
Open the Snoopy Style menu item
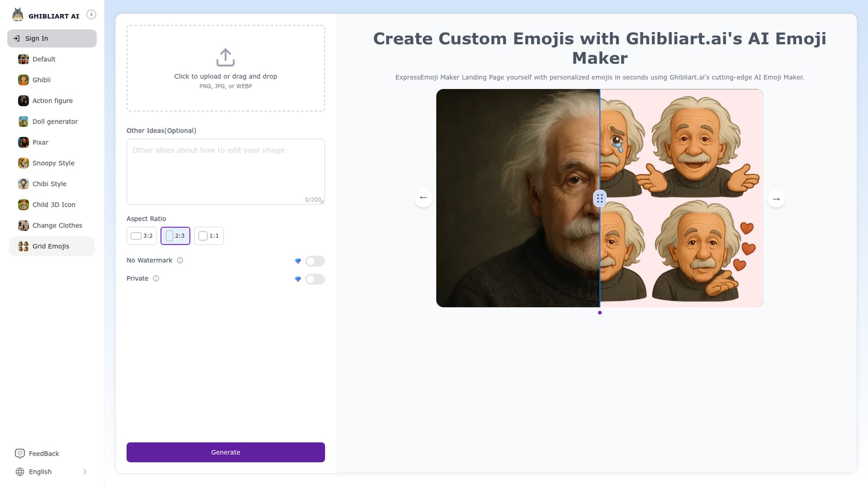pos(52,163)
